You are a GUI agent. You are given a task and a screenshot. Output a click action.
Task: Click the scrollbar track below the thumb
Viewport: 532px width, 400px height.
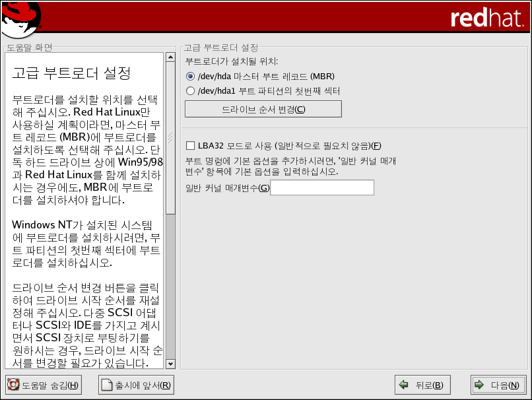(170, 290)
